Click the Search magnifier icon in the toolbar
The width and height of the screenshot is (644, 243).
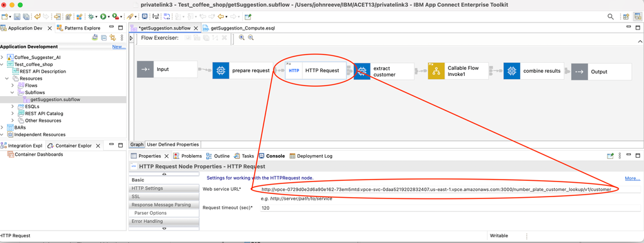[611, 17]
